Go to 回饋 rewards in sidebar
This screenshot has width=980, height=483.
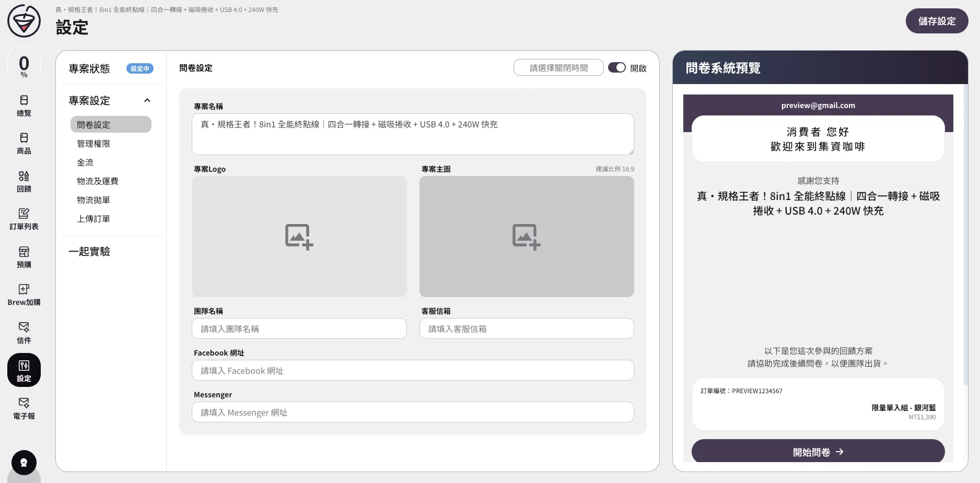tap(24, 182)
